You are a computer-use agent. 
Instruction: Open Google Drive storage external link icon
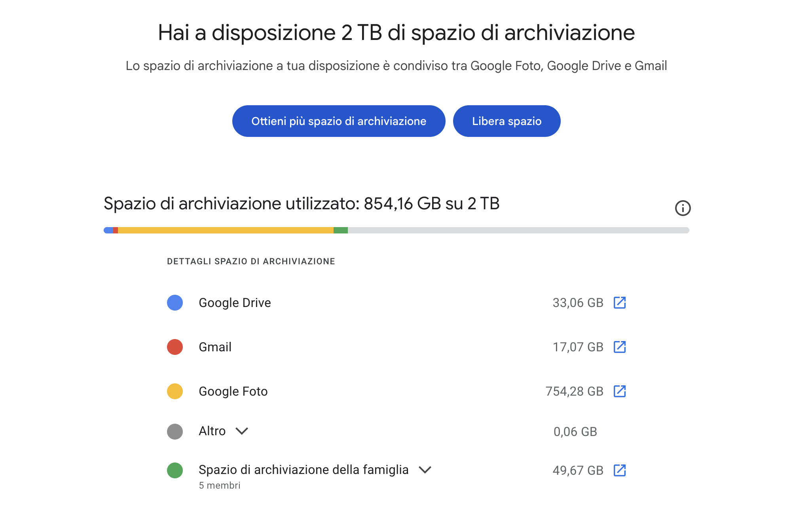pos(619,303)
